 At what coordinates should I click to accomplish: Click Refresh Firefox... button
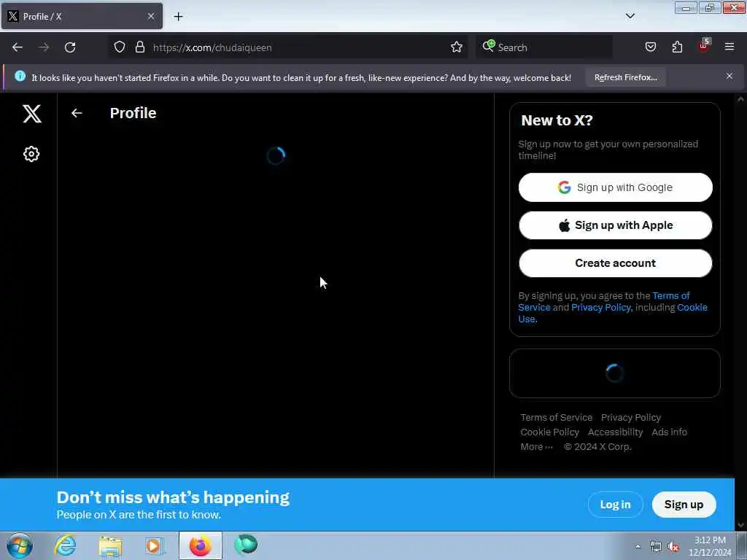pyautogui.click(x=625, y=77)
